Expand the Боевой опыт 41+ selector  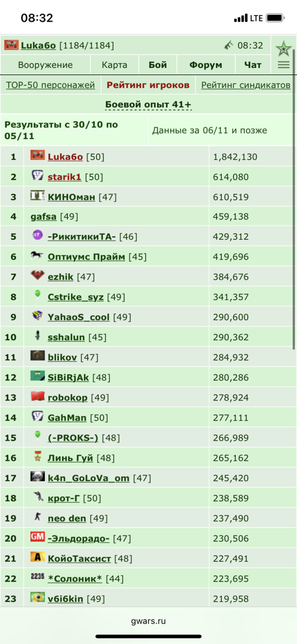[x=148, y=105]
